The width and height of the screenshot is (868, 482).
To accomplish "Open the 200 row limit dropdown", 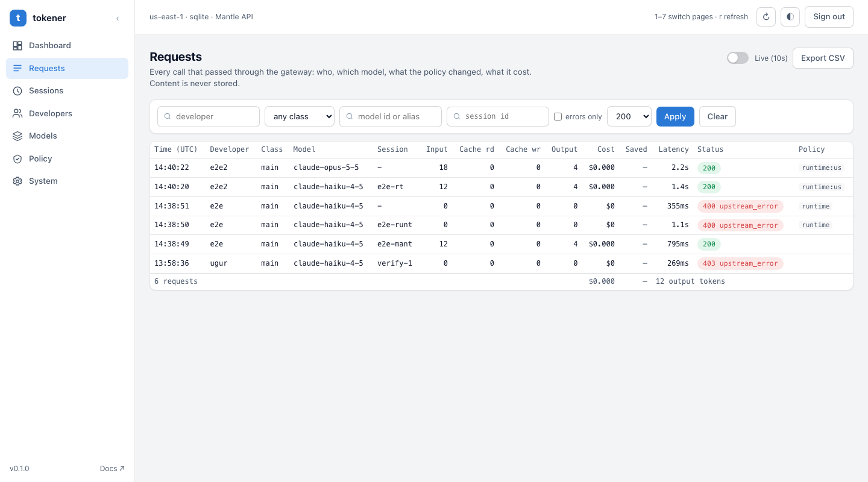I will (x=629, y=117).
